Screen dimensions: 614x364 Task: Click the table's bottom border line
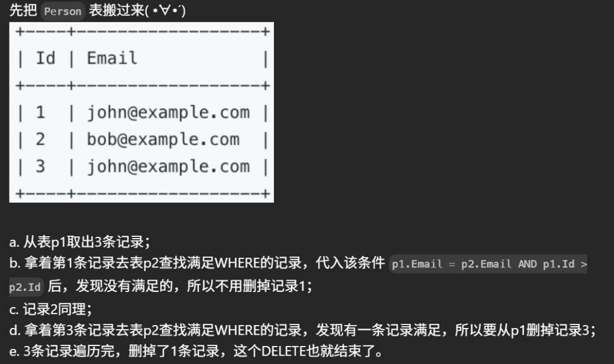pyautogui.click(x=143, y=194)
